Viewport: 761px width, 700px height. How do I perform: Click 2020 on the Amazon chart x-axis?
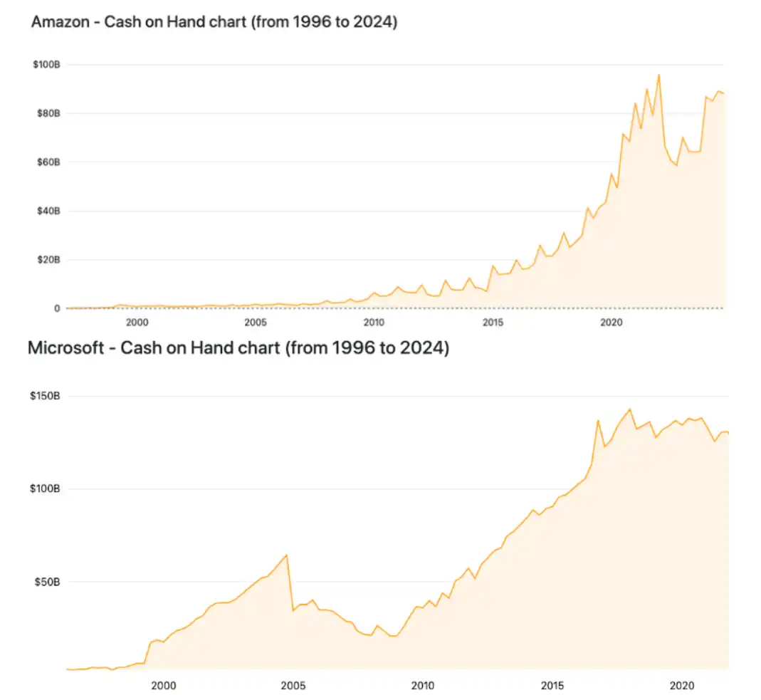(x=612, y=323)
